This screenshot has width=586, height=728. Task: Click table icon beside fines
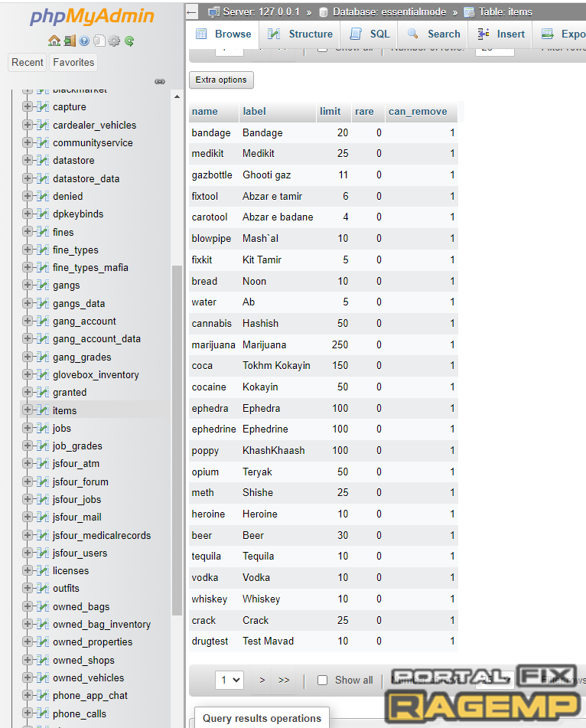(x=43, y=232)
